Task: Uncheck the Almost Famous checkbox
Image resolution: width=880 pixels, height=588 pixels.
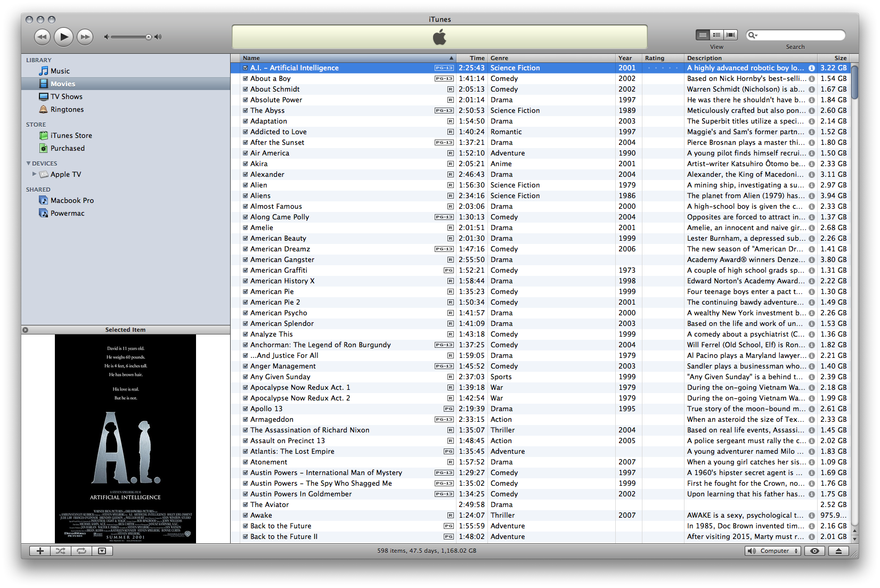Action: (245, 206)
